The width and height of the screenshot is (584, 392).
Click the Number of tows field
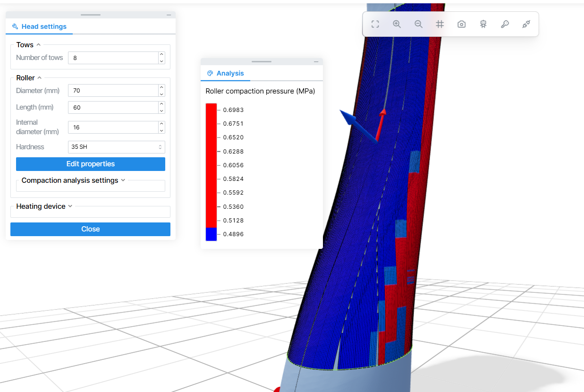(113, 58)
